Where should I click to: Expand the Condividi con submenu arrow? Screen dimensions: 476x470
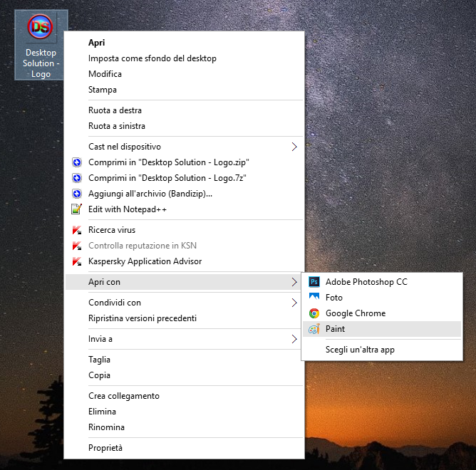294,303
